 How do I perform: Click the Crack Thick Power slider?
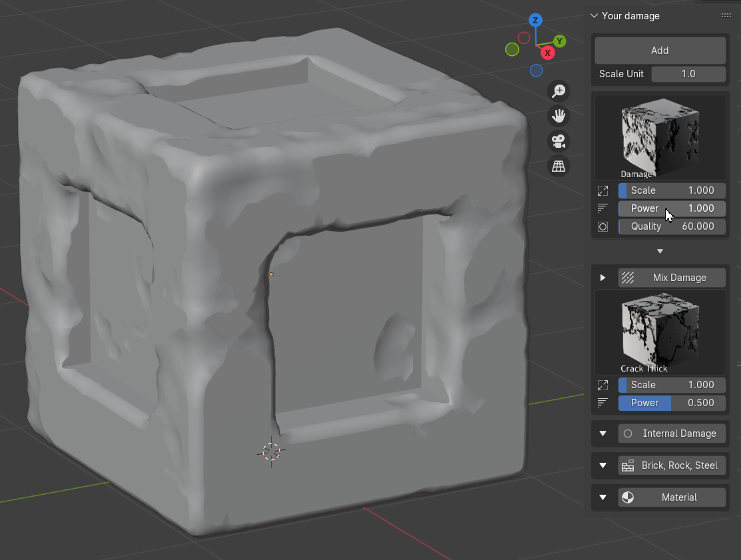click(671, 403)
